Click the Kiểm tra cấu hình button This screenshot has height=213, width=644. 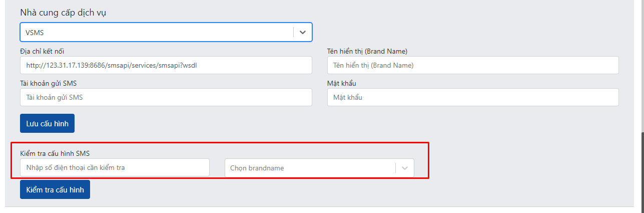coord(55,189)
